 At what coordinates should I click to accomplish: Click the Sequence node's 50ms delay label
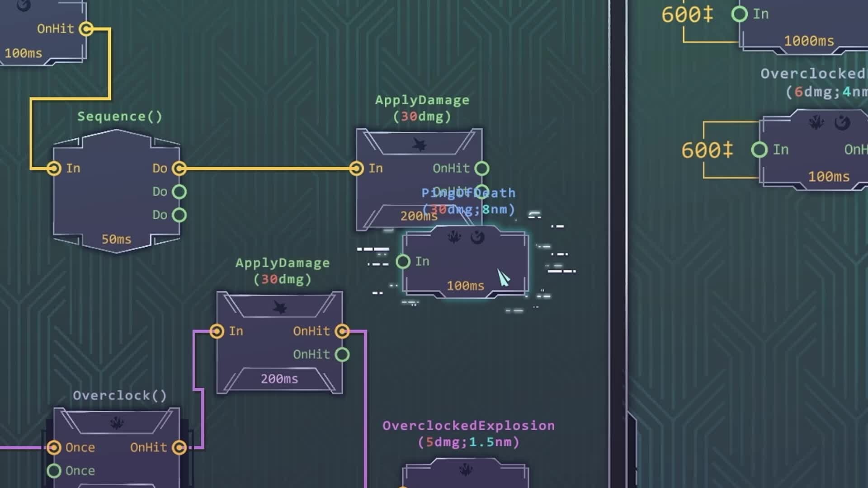coord(116,239)
